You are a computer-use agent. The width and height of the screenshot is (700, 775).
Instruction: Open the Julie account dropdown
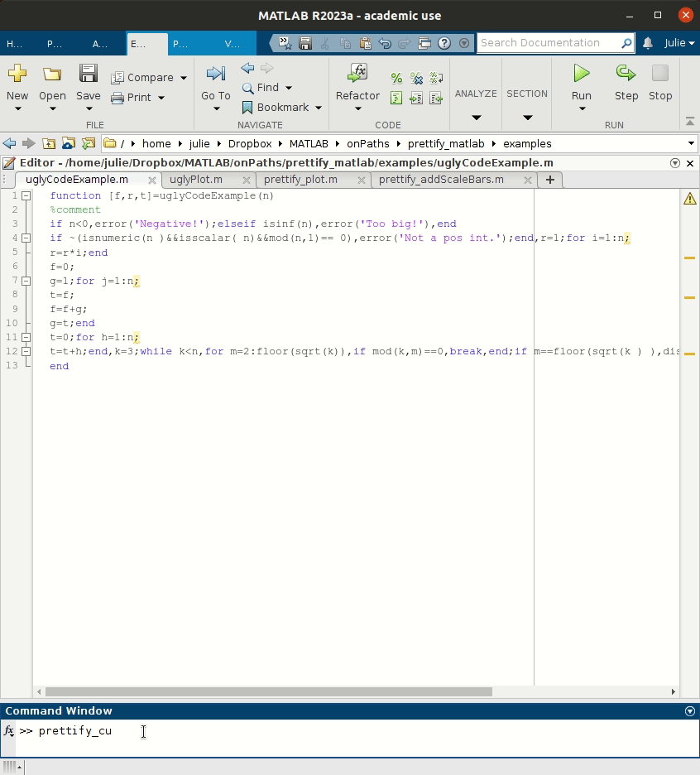[x=680, y=43]
